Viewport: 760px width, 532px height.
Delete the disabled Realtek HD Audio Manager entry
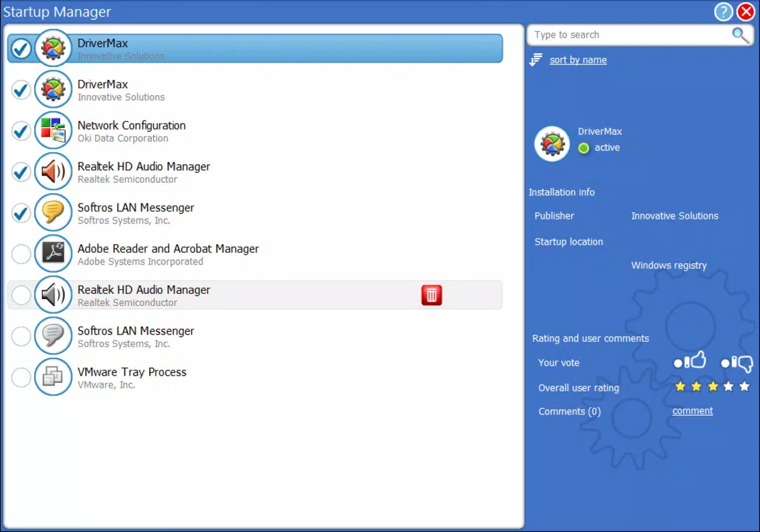431,295
